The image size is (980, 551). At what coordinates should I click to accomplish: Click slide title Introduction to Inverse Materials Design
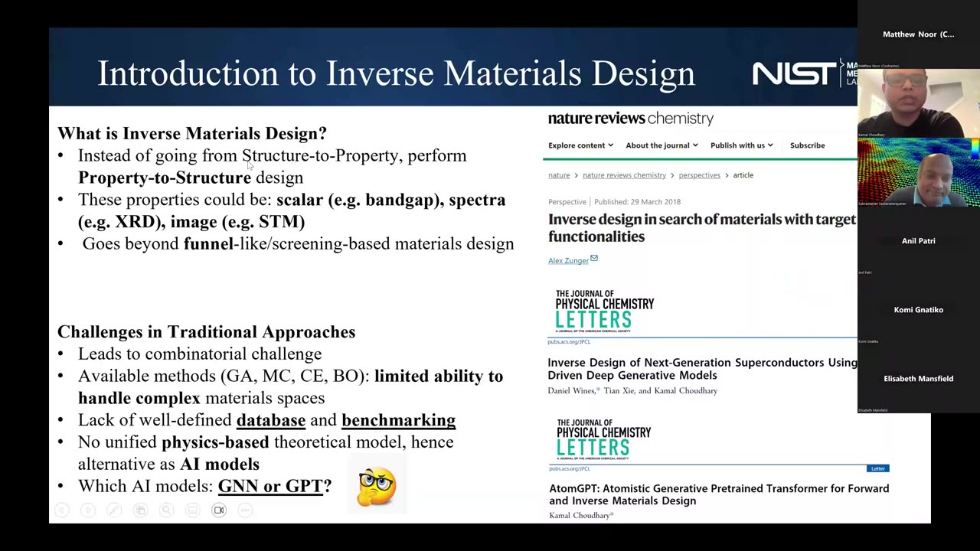coord(396,73)
